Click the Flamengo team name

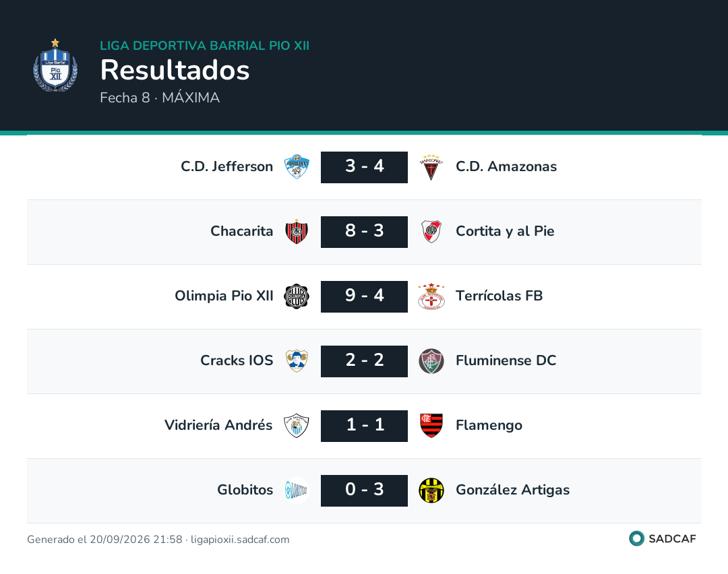coord(489,426)
